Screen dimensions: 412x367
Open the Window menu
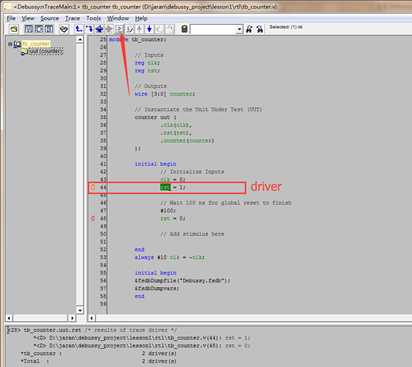[118, 18]
